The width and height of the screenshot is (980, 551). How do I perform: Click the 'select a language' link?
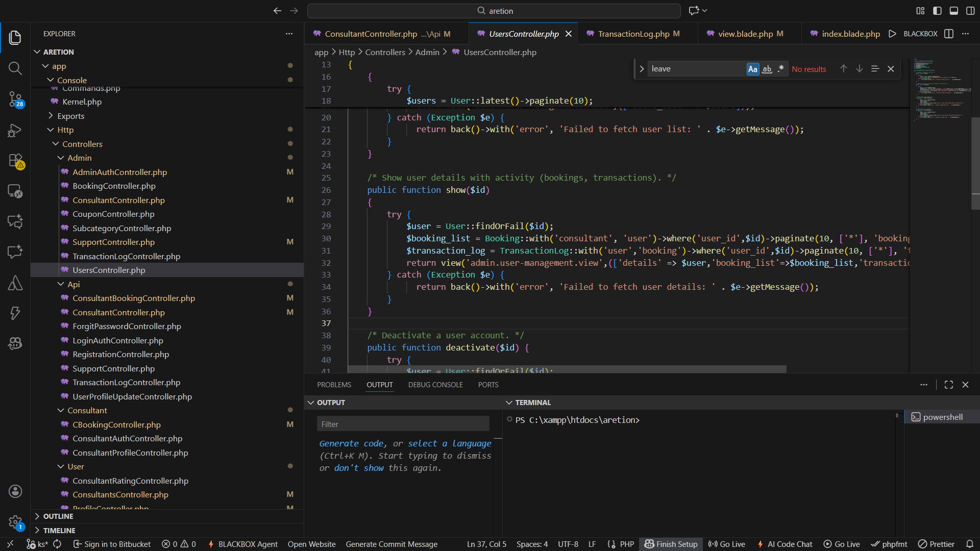(x=449, y=443)
